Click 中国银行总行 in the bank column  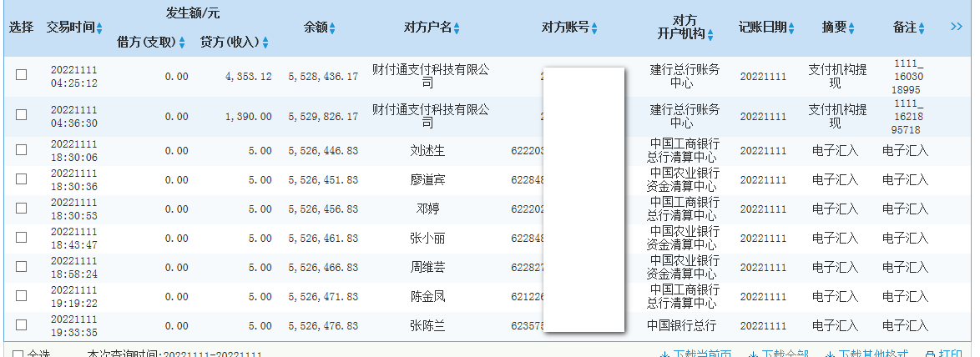[x=681, y=326]
